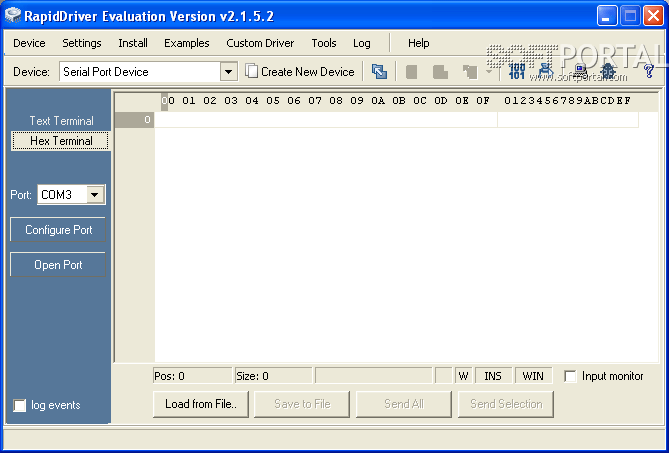
Task: Click the Load from File.. button
Action: coord(201,404)
